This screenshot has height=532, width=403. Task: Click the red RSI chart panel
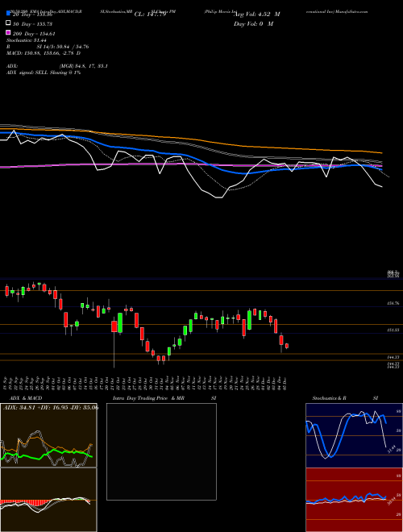tap(354, 500)
